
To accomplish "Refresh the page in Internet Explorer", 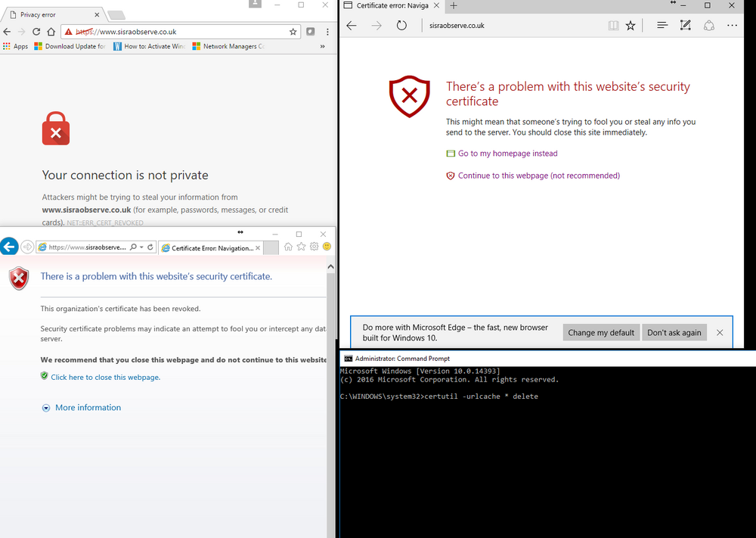I will pos(150,247).
